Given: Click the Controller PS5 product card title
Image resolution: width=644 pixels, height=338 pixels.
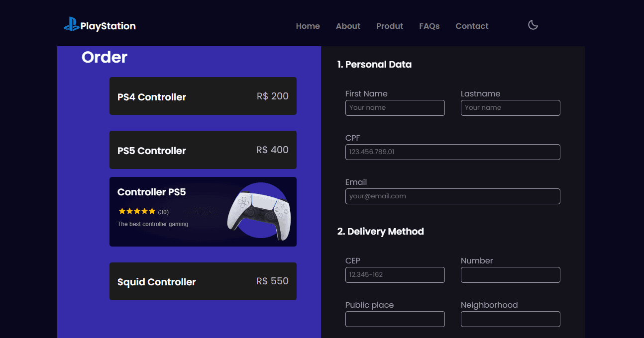Looking at the screenshot, I should [151, 192].
